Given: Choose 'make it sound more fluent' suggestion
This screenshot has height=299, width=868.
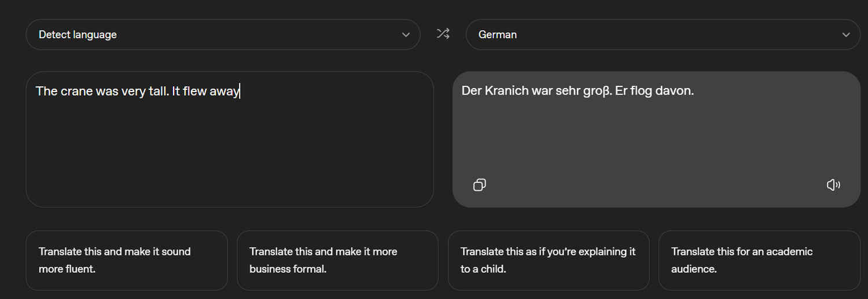Looking at the screenshot, I should (x=126, y=260).
